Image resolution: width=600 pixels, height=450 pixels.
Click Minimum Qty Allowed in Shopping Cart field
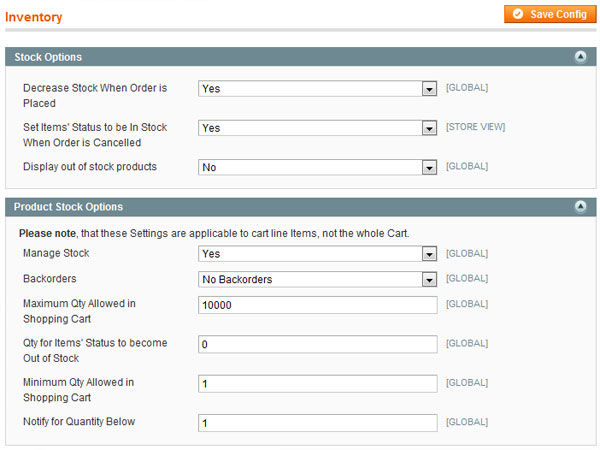tap(317, 384)
